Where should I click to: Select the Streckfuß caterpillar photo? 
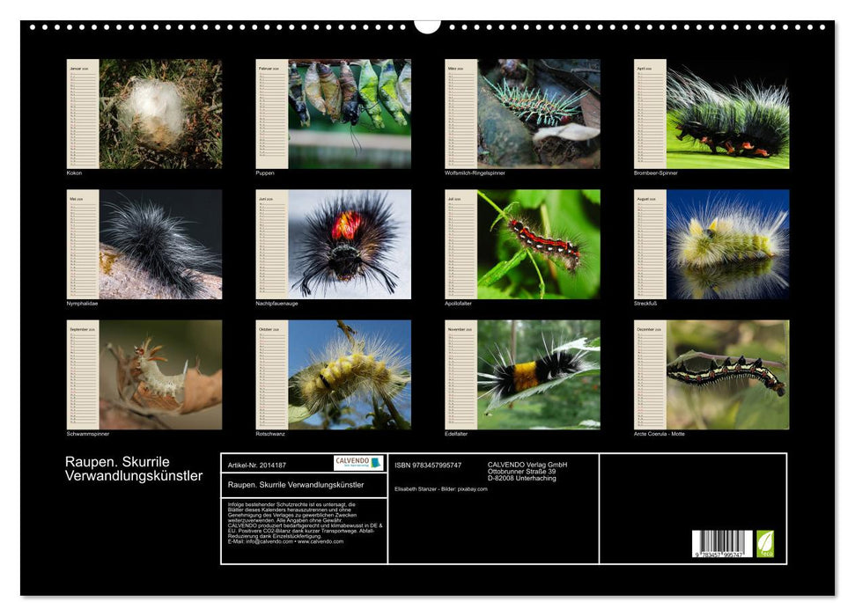pos(727,244)
